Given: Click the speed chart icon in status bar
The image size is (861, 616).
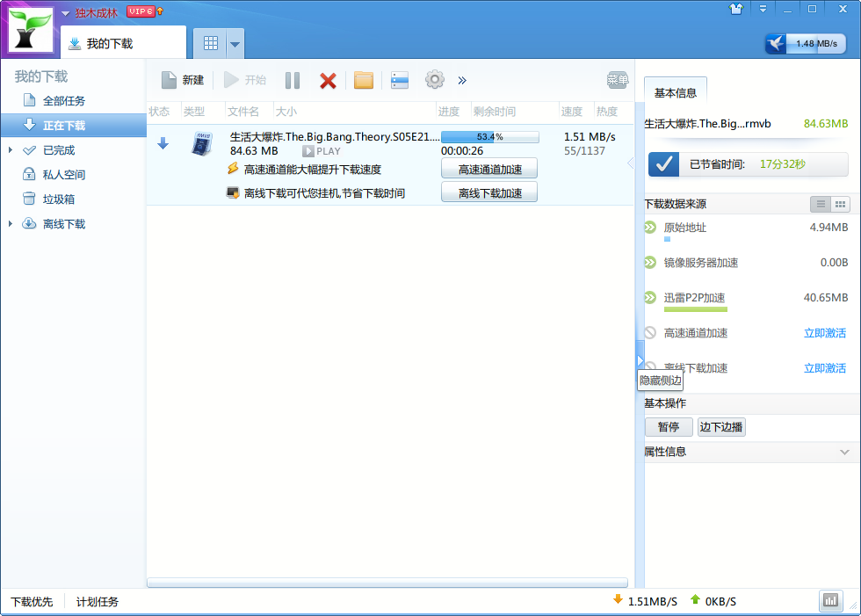Looking at the screenshot, I should coord(831,601).
